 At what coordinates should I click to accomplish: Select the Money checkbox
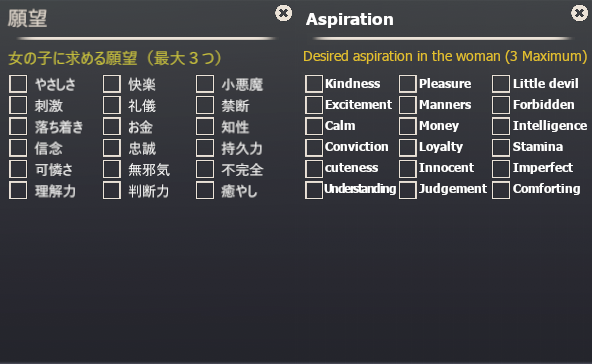click(x=408, y=126)
